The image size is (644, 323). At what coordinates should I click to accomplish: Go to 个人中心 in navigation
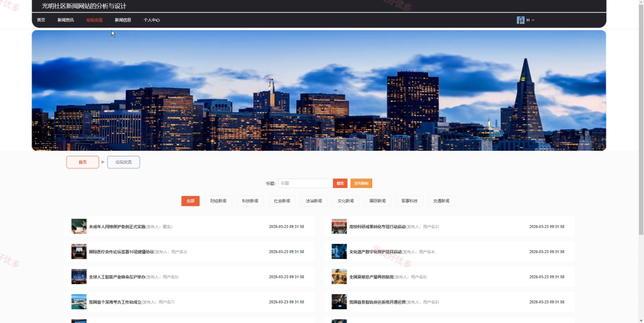152,20
